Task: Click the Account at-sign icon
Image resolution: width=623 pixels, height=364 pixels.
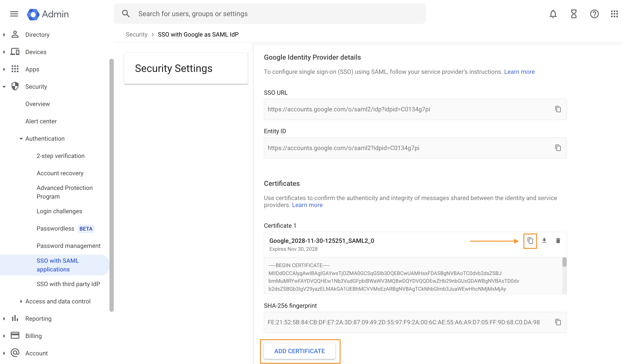Action: 15,353
